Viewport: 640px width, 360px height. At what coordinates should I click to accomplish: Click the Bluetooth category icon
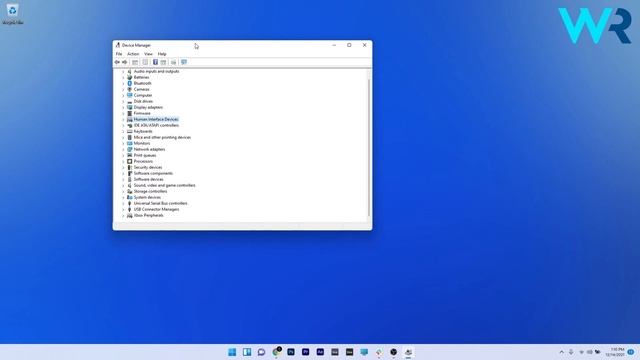[x=129, y=83]
